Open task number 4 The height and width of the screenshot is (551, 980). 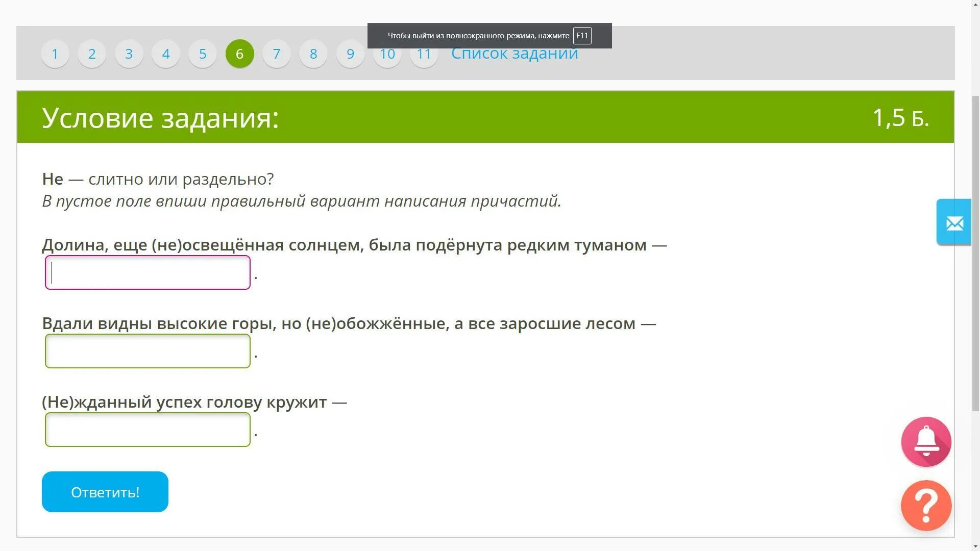coord(166,54)
